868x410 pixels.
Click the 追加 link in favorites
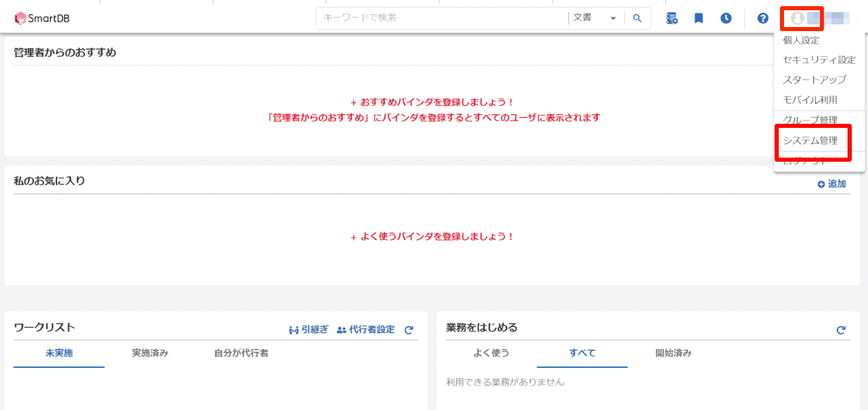(x=832, y=183)
